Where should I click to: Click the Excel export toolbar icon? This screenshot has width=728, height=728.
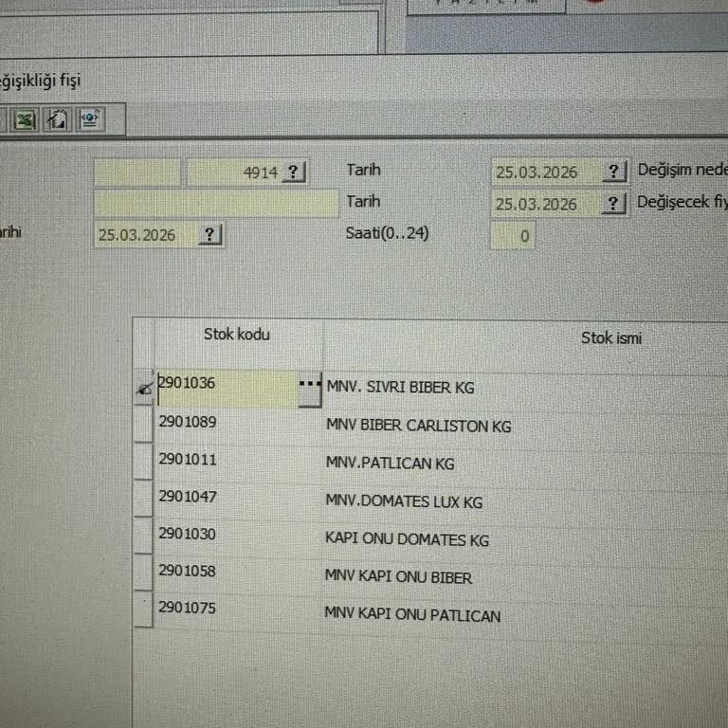tap(25, 120)
